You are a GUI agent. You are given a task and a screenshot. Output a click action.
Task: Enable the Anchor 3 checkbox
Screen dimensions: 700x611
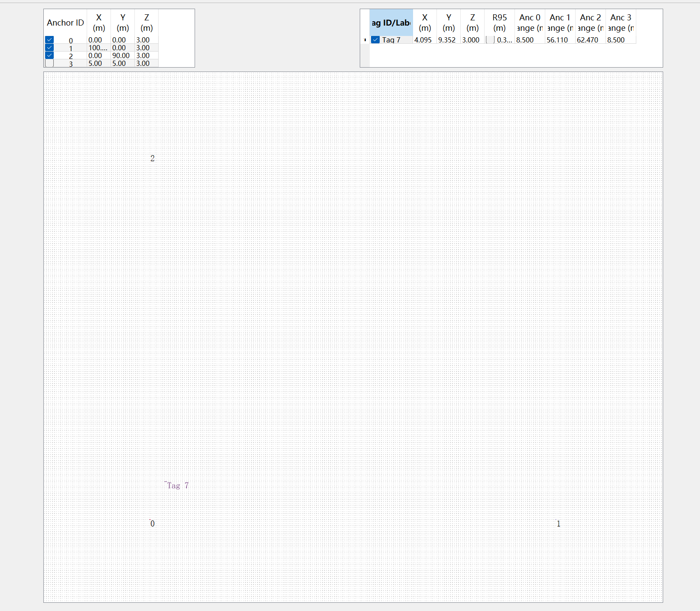pos(49,63)
